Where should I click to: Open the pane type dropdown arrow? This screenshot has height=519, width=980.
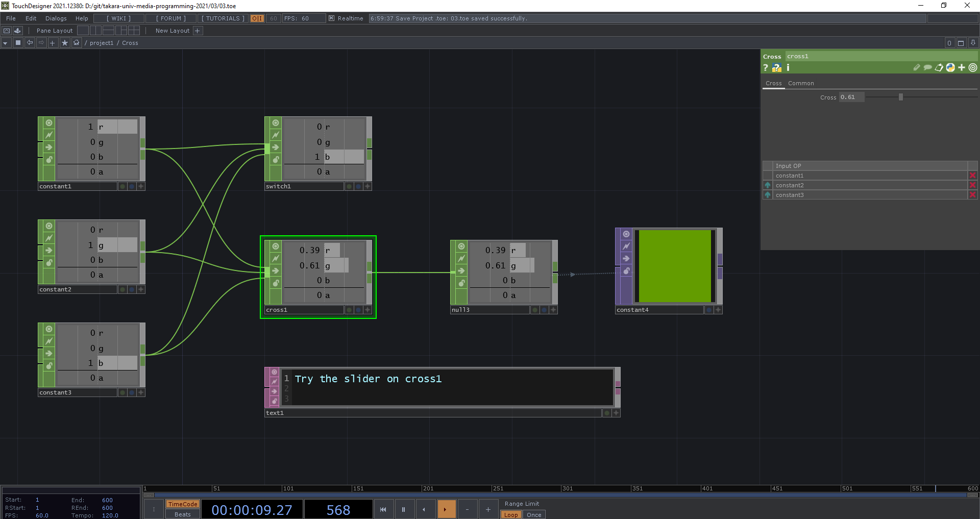tap(5, 43)
